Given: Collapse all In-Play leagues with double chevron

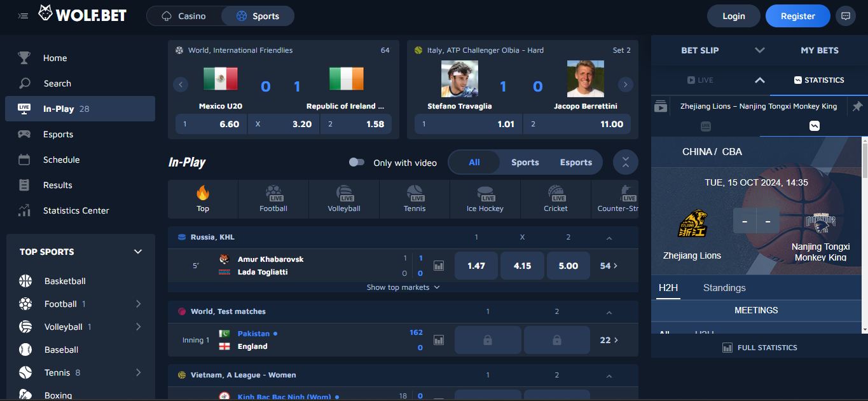Looking at the screenshot, I should (626, 162).
